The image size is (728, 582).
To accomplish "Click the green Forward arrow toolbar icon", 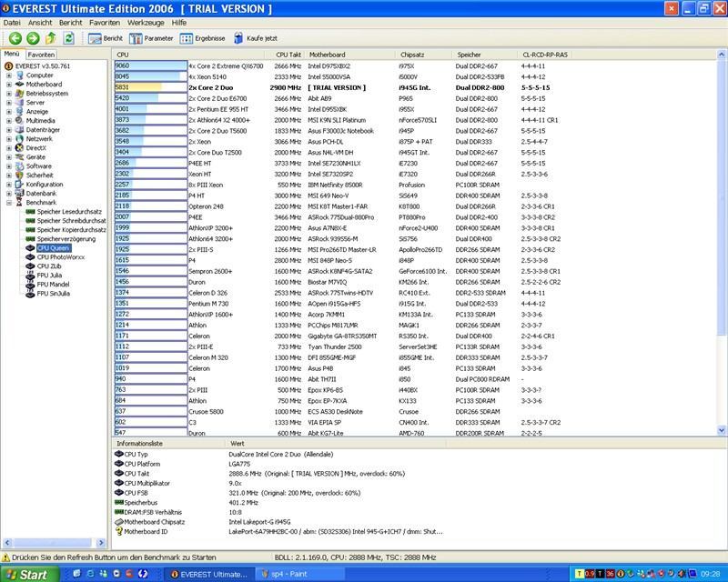I will (x=33, y=38).
